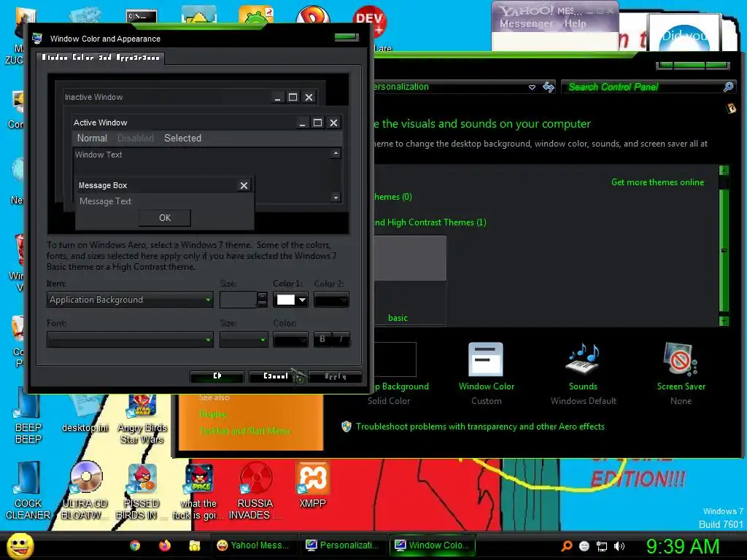Click OK in the Message Box preview

pyautogui.click(x=165, y=217)
